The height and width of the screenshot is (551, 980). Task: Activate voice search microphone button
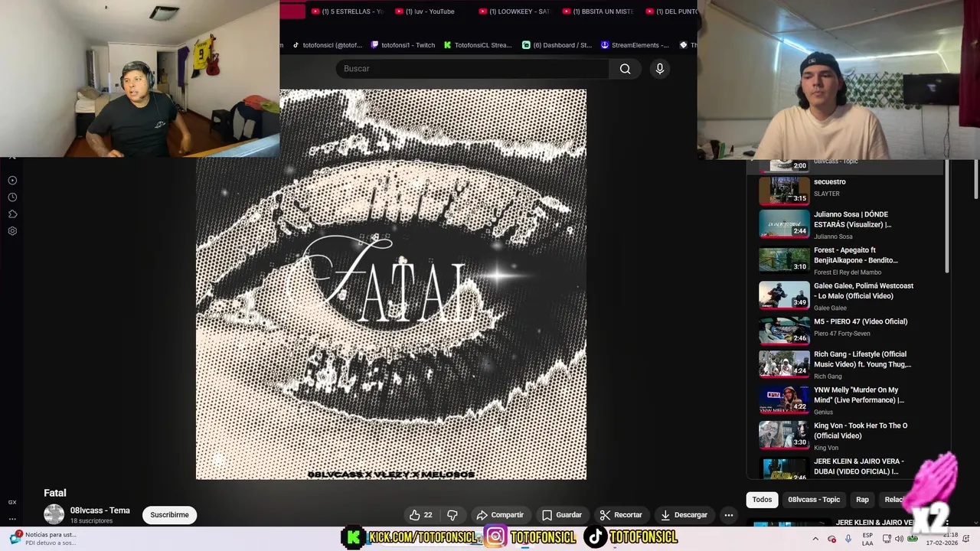660,69
